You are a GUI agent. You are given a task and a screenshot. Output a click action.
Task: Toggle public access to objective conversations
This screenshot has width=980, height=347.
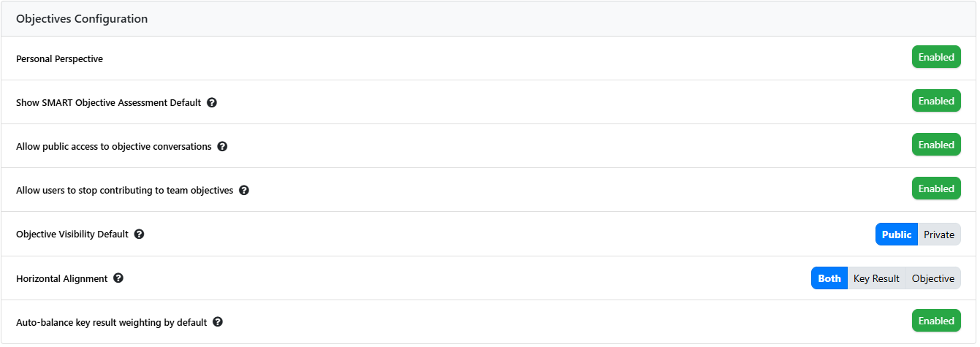(x=935, y=145)
